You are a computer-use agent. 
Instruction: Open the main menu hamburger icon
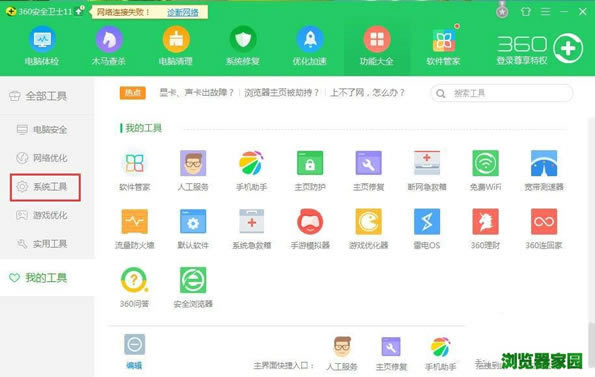point(545,11)
